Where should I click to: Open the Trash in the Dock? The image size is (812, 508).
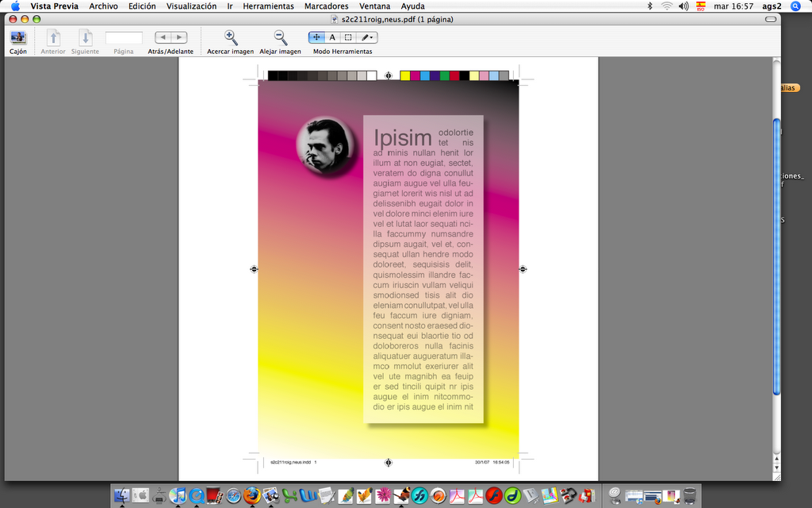pos(689,495)
